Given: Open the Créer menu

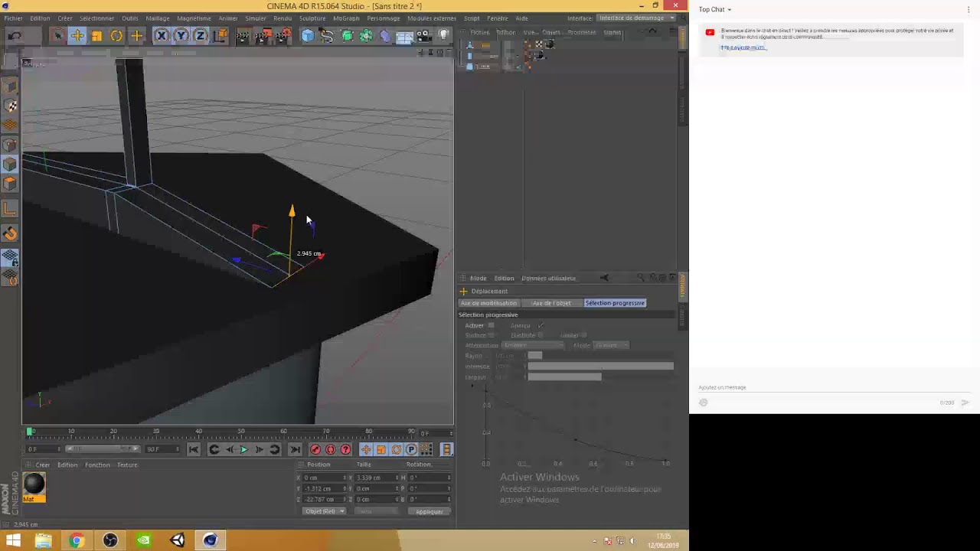Looking at the screenshot, I should [65, 18].
